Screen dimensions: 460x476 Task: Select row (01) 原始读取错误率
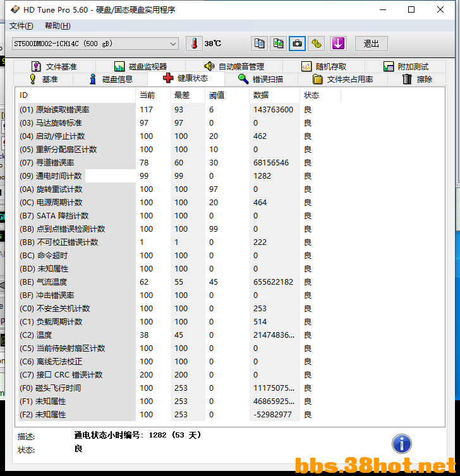point(179,110)
